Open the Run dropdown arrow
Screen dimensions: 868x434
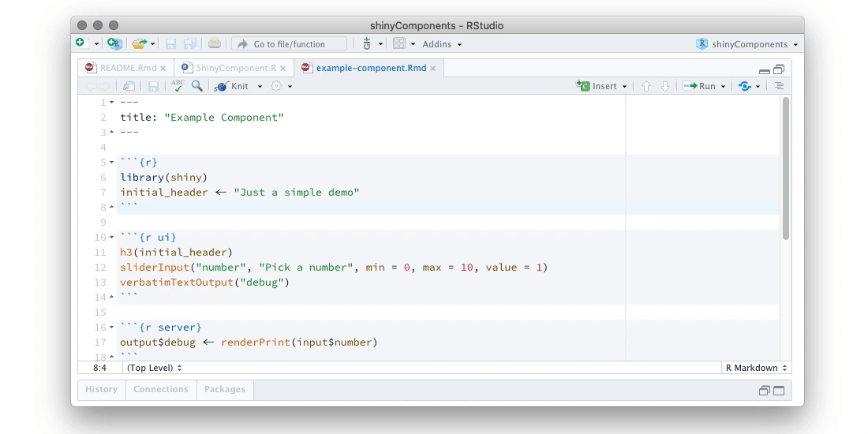click(x=723, y=86)
